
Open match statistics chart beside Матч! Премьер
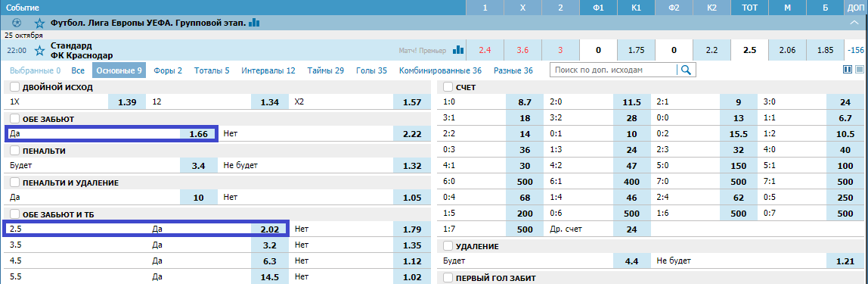tap(457, 50)
